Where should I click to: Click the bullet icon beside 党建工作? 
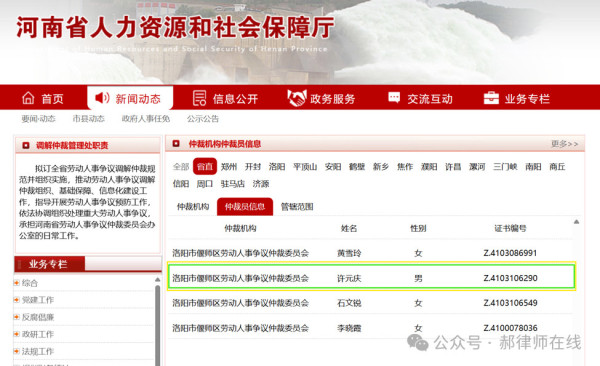[x=16, y=300]
